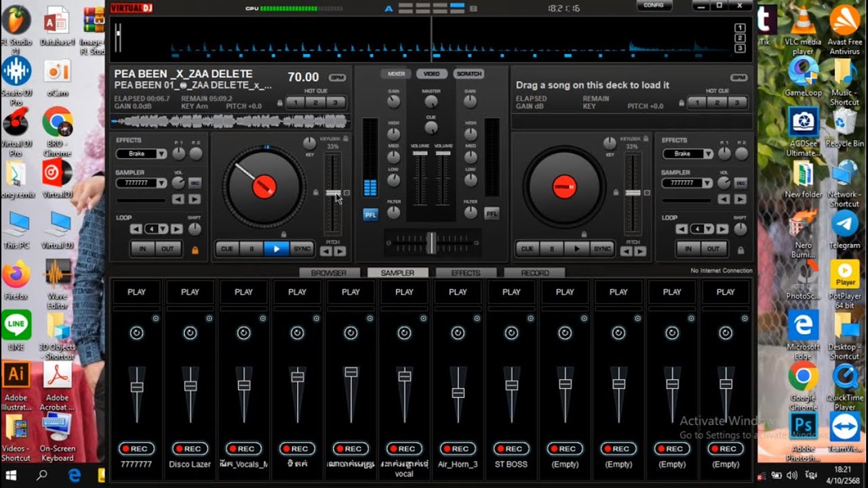Open the BROWSER tab
This screenshot has height=488, width=868.
point(329,273)
